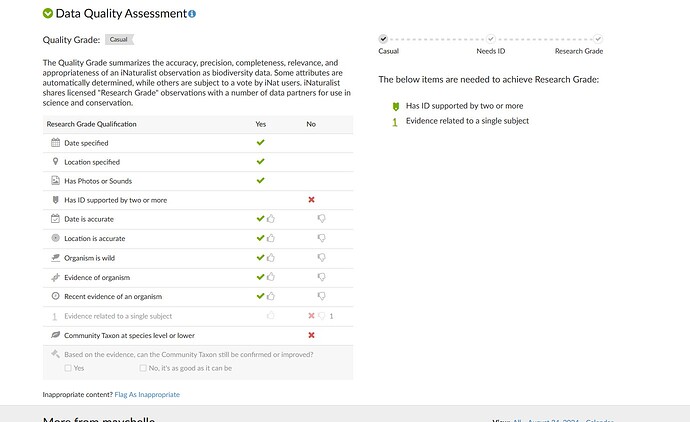Viewport: 690px width, 422px height.
Task: Click the Casual step on the grade progress bar
Action: click(x=383, y=39)
